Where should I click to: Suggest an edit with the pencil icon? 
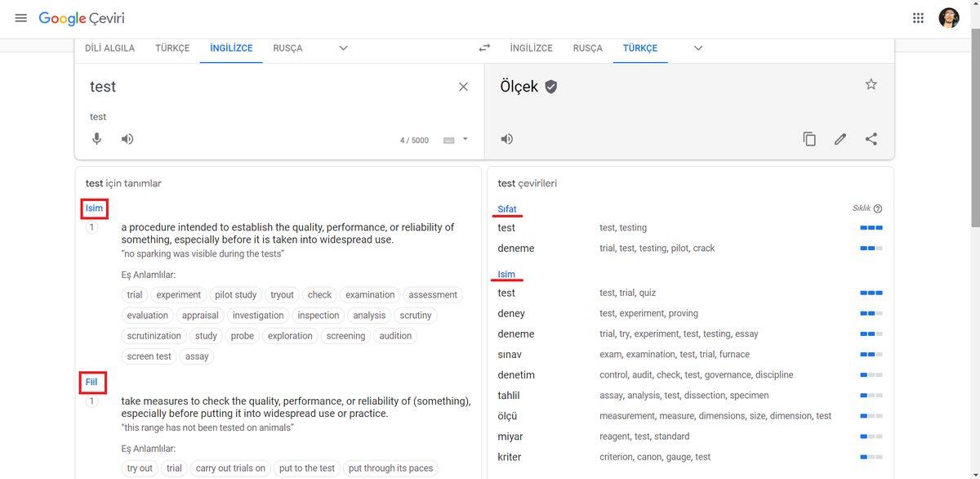840,138
